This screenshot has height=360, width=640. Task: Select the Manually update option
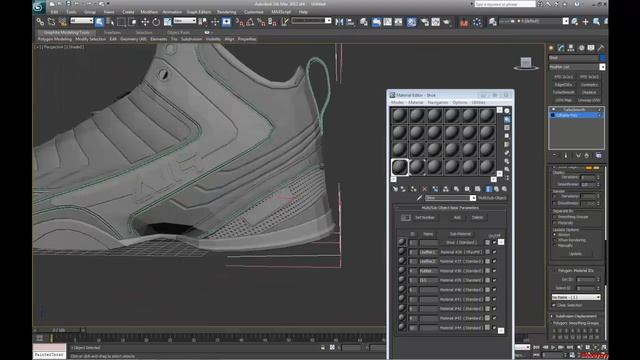click(x=554, y=246)
